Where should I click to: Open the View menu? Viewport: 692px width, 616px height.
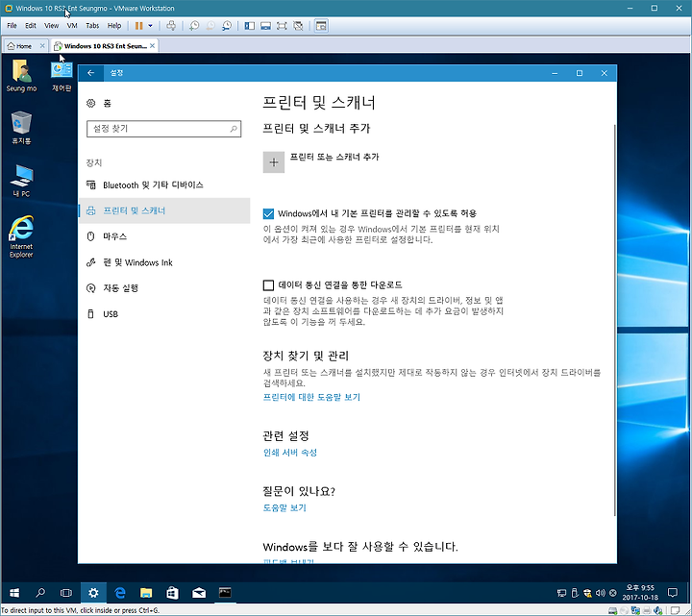click(51, 26)
